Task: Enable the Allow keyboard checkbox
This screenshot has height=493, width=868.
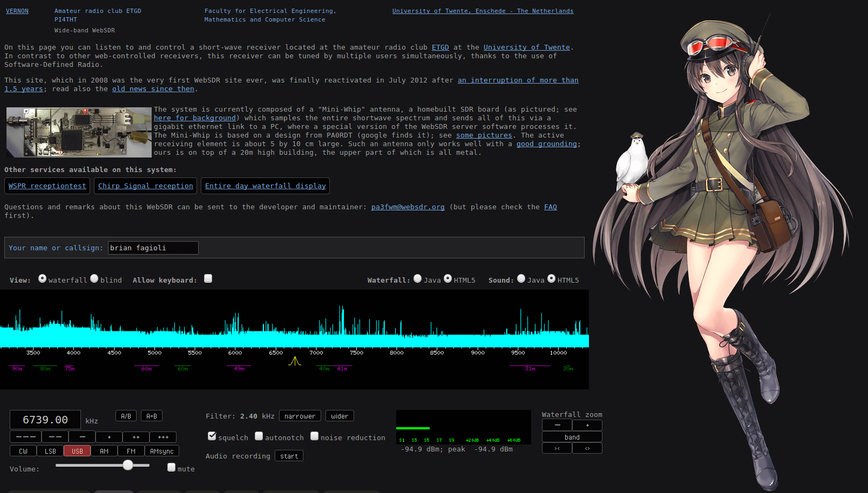Action: [208, 278]
